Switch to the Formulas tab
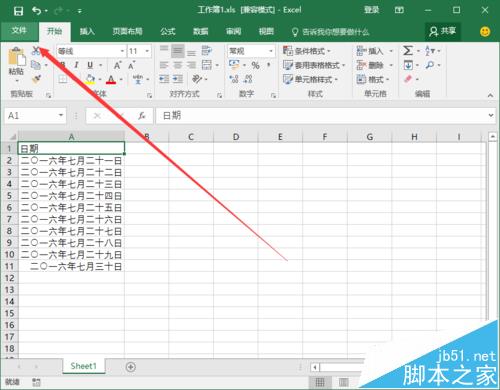The height and width of the screenshot is (390, 500). (x=168, y=32)
